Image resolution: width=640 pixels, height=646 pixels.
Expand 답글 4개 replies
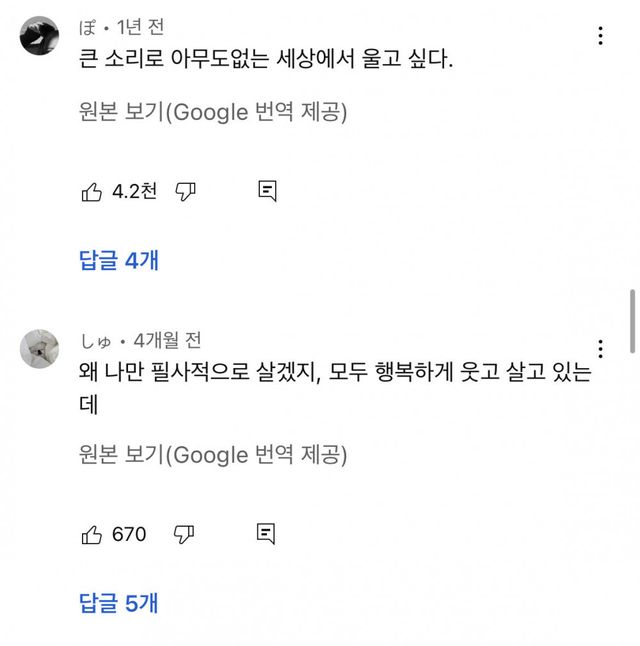[119, 261]
